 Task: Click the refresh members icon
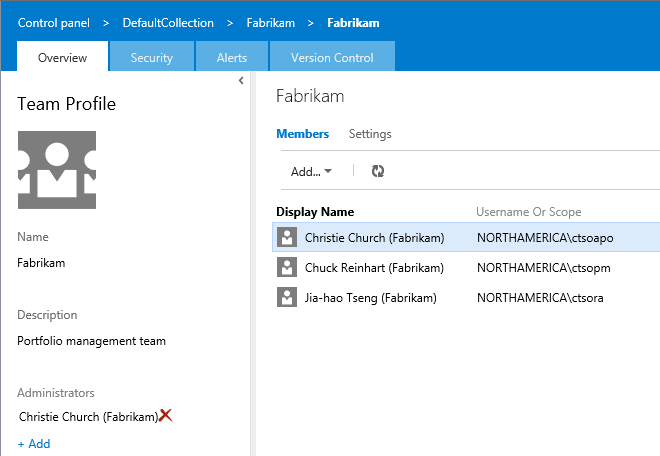(378, 171)
